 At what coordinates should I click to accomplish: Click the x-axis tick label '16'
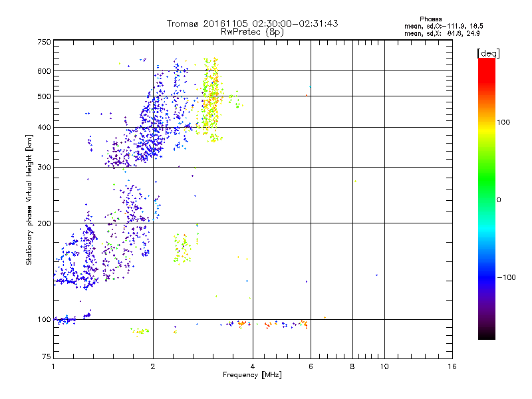tap(452, 366)
